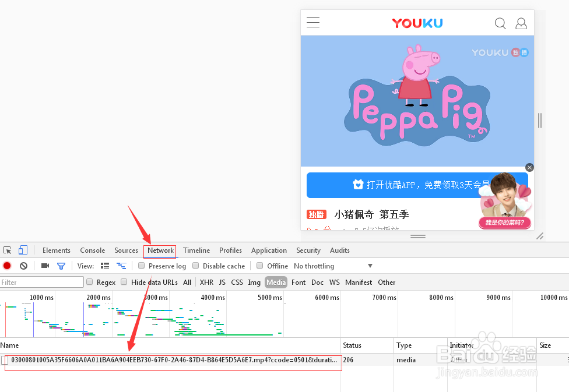Toggle the device toolbar icon

pyautogui.click(x=23, y=250)
